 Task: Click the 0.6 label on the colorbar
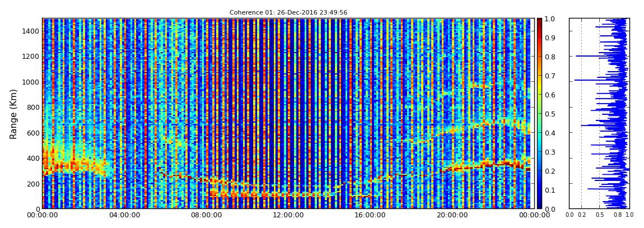point(550,95)
